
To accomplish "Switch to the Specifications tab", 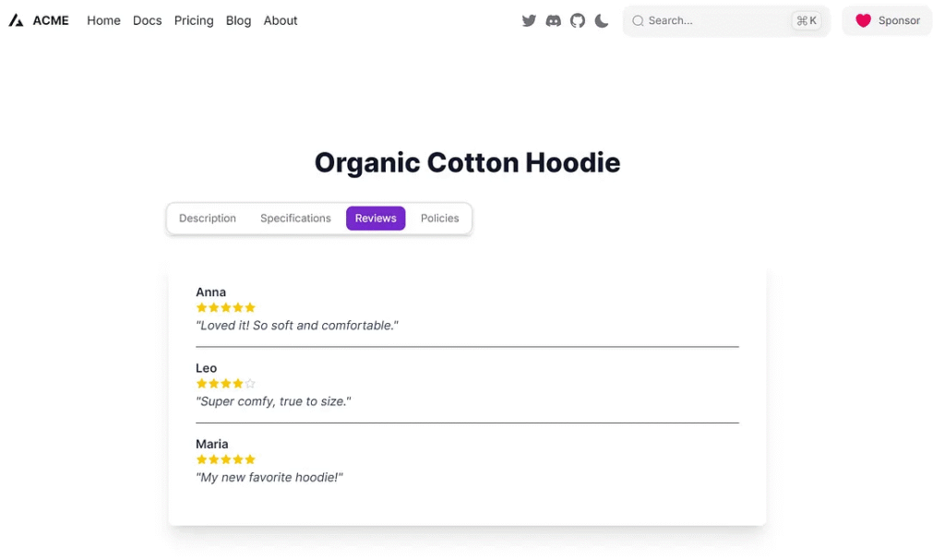I will (x=295, y=219).
